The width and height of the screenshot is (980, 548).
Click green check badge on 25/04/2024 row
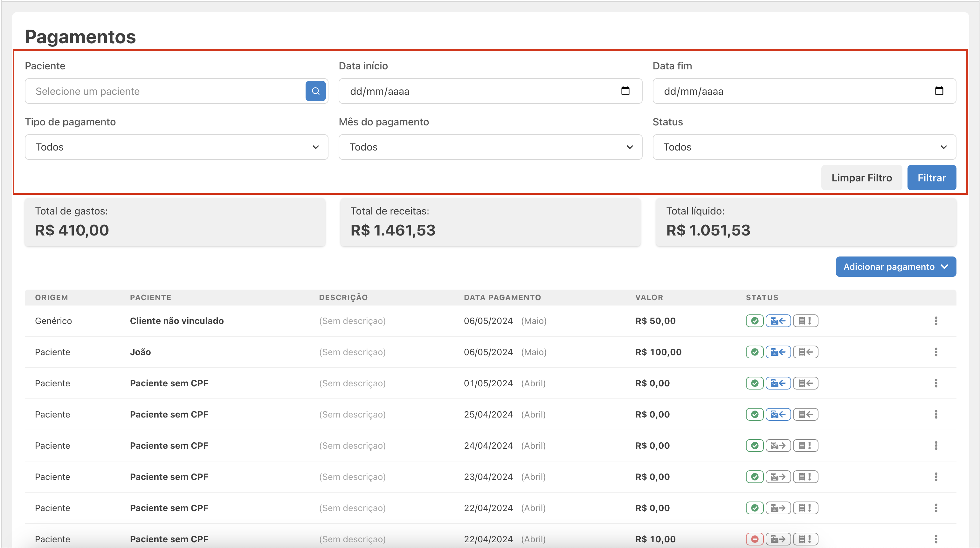tap(755, 415)
